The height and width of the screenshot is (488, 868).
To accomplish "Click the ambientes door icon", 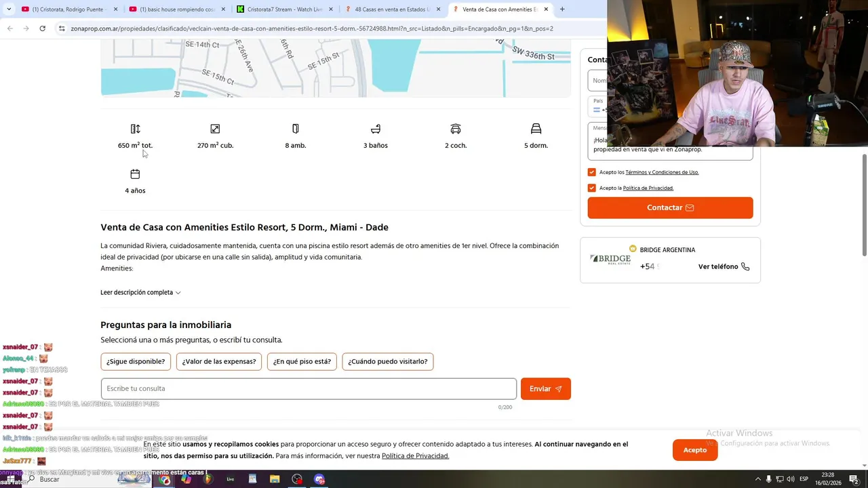I will pyautogui.click(x=295, y=129).
